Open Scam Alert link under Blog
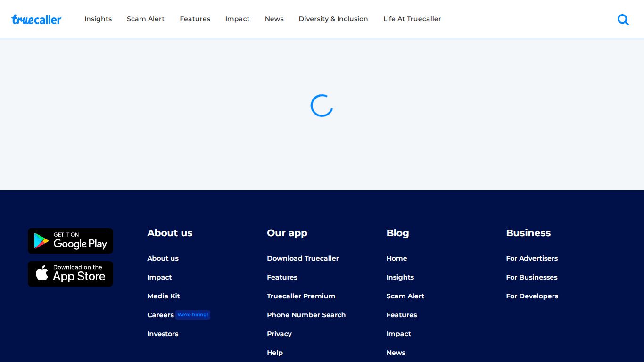The height and width of the screenshot is (362, 644). [405, 296]
